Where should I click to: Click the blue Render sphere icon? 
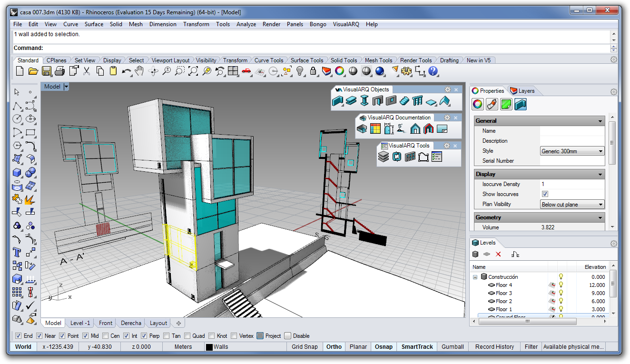pyautogui.click(x=379, y=71)
